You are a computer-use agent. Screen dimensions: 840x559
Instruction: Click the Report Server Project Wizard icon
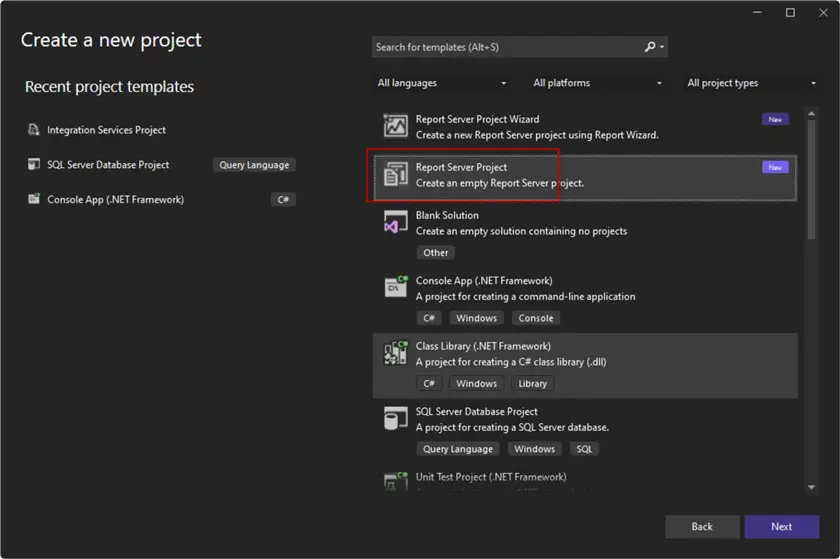tap(395, 126)
